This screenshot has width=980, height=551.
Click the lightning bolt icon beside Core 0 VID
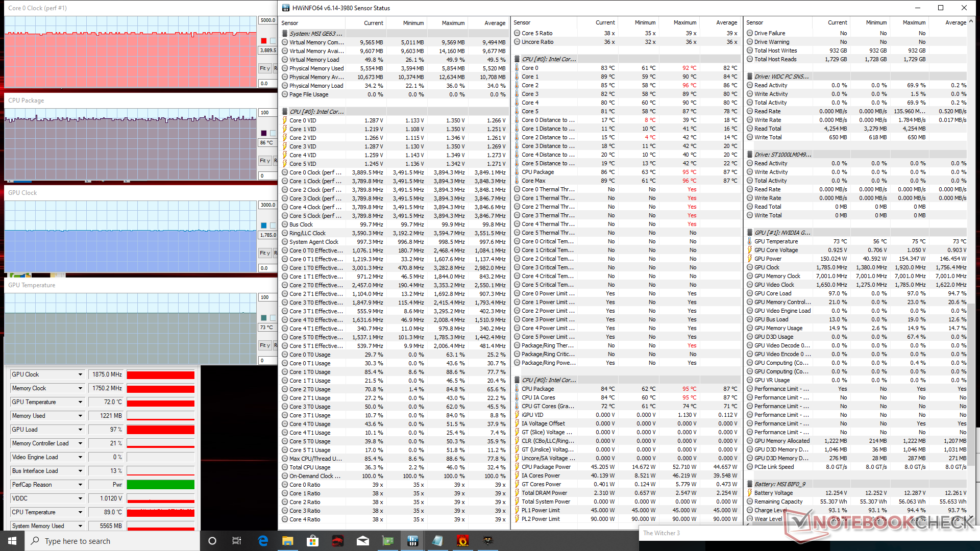tap(285, 120)
